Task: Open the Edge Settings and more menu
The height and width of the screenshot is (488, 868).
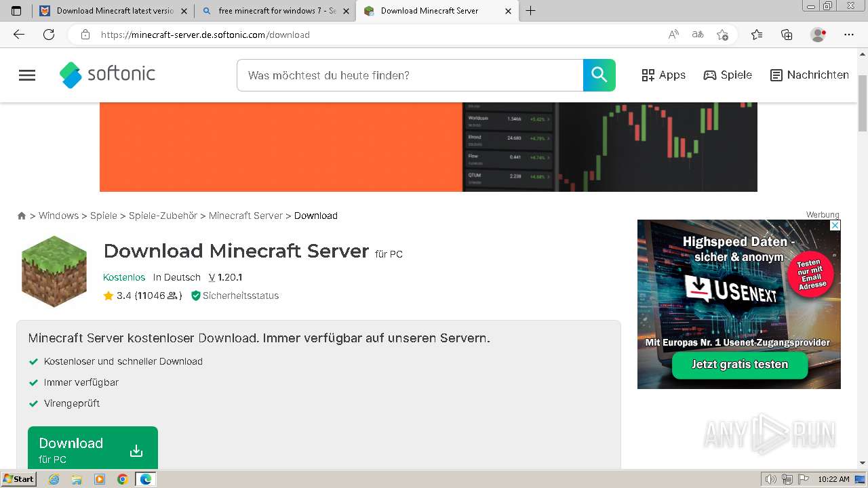Action: point(849,35)
